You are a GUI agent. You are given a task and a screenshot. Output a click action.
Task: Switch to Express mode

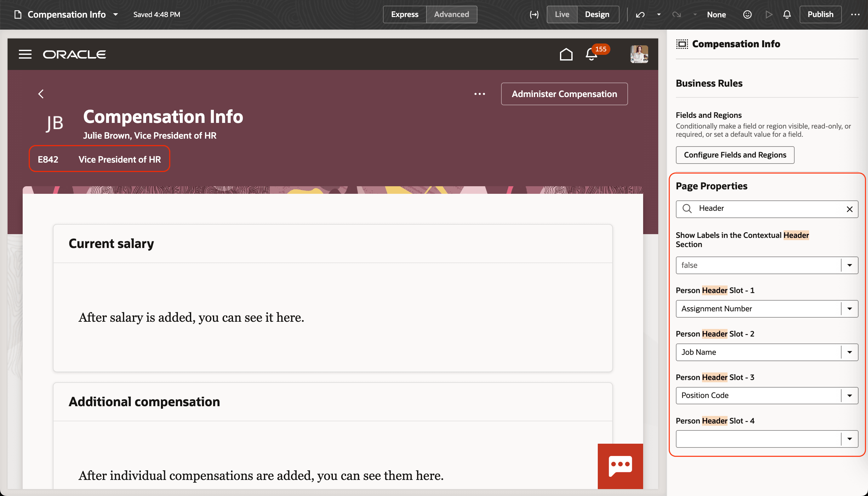(404, 14)
